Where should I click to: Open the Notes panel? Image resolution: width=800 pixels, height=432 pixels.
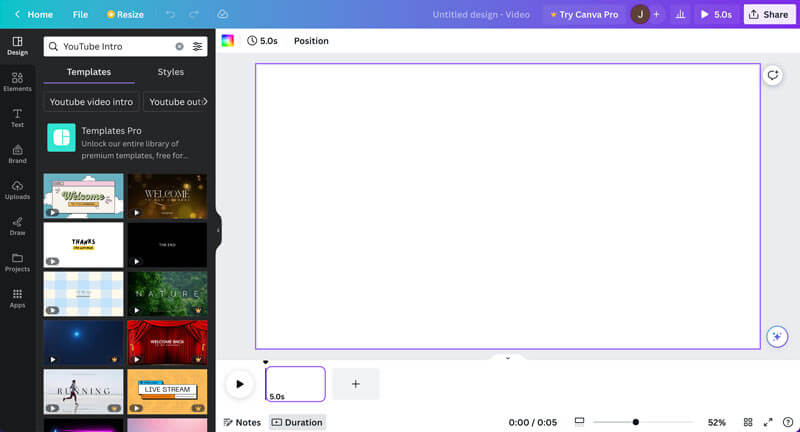tap(242, 422)
